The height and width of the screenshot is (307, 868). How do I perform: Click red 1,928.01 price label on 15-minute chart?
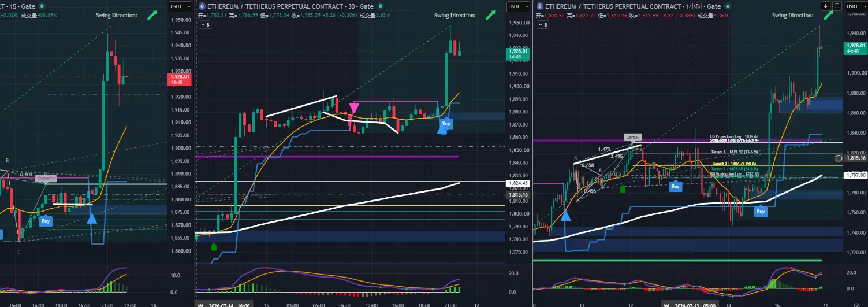coord(178,80)
